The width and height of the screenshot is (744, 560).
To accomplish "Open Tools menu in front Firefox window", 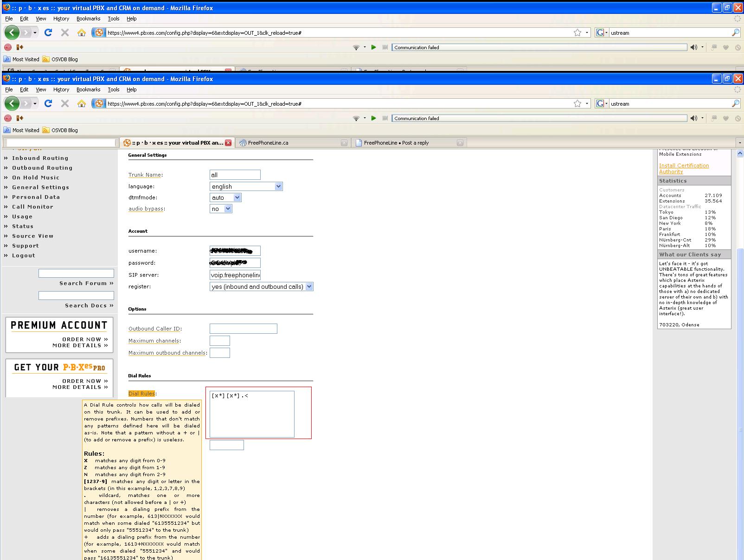I will click(114, 89).
